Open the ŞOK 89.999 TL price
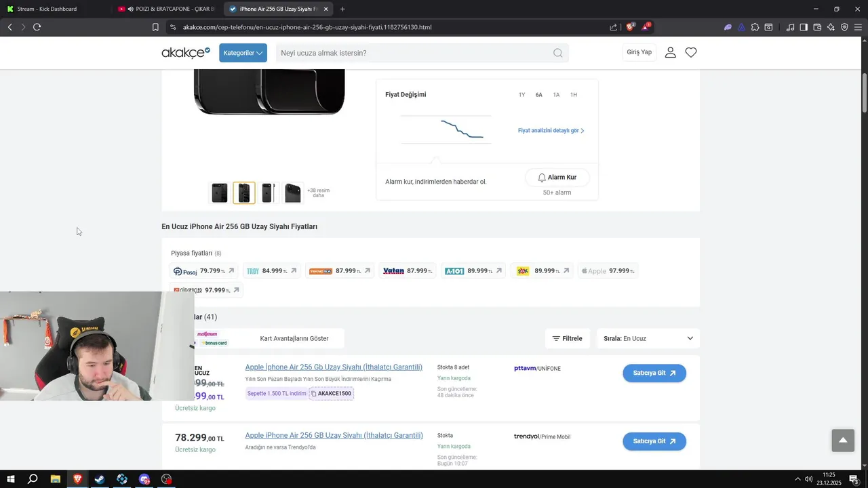This screenshot has width=868, height=488. coord(542,271)
